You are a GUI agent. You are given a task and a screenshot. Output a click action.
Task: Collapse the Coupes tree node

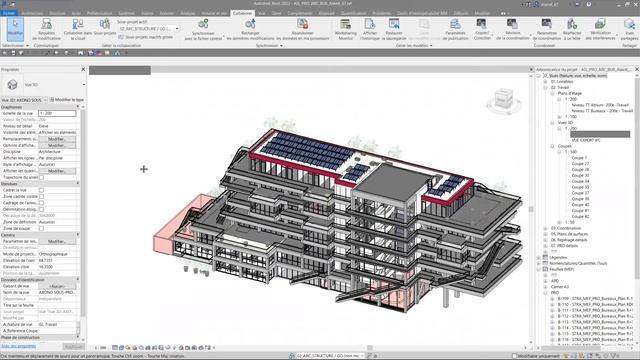tap(552, 146)
